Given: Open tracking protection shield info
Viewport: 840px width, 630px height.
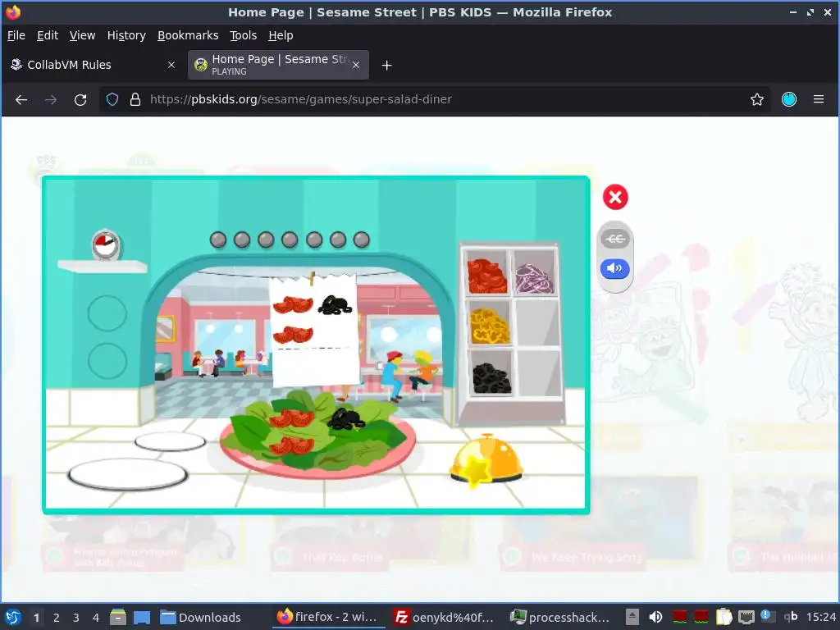Looking at the screenshot, I should point(112,99).
